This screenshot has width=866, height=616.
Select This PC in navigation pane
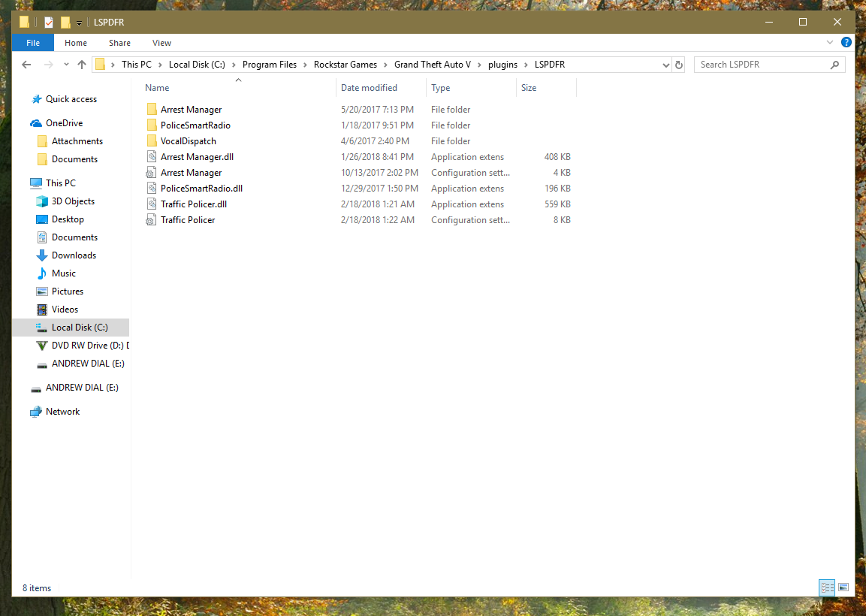point(61,183)
